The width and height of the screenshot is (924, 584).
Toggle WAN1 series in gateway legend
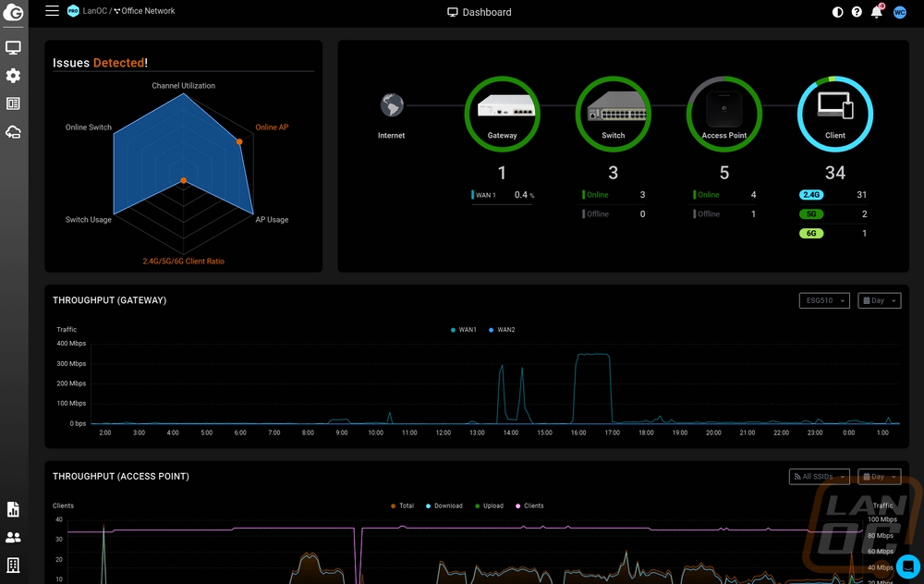coord(464,330)
